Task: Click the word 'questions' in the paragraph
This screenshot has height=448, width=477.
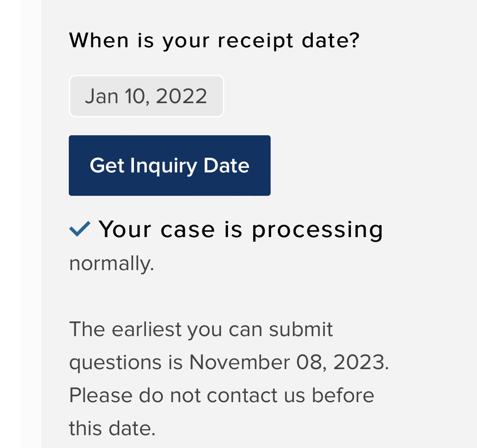Action: click(x=115, y=364)
